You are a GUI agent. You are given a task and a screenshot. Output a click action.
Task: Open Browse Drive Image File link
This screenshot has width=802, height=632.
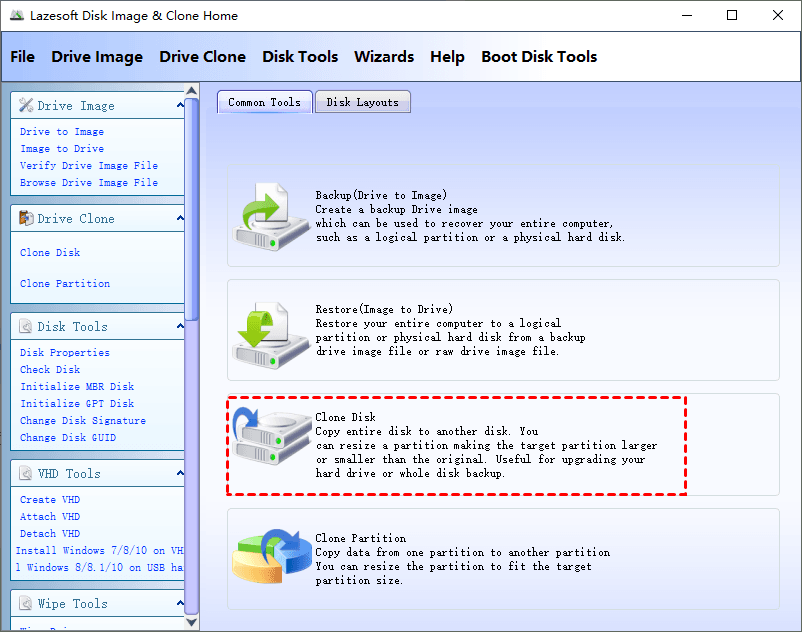point(89,183)
